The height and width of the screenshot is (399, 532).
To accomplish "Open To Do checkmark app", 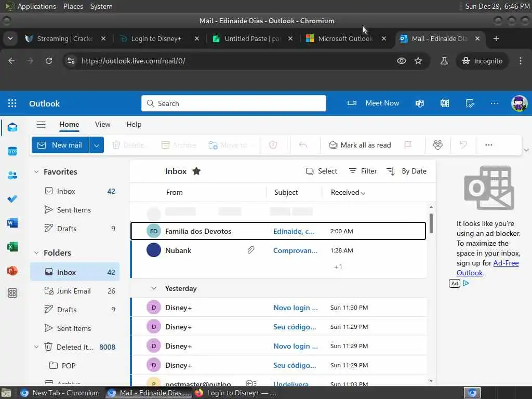I will (12, 199).
